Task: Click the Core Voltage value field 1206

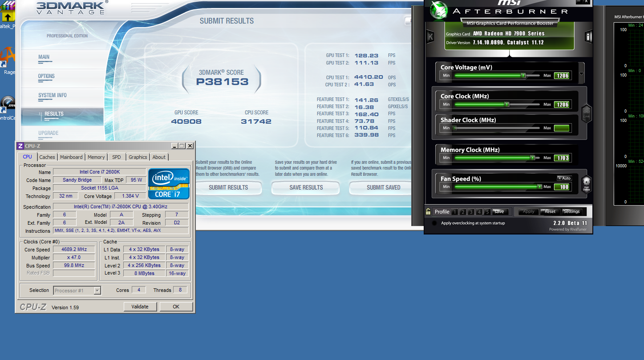Action: [562, 76]
